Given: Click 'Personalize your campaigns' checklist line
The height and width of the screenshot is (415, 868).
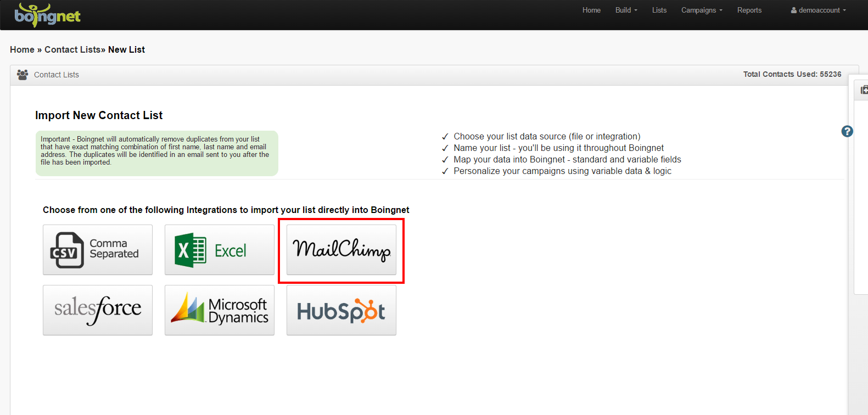Looking at the screenshot, I should (x=562, y=171).
